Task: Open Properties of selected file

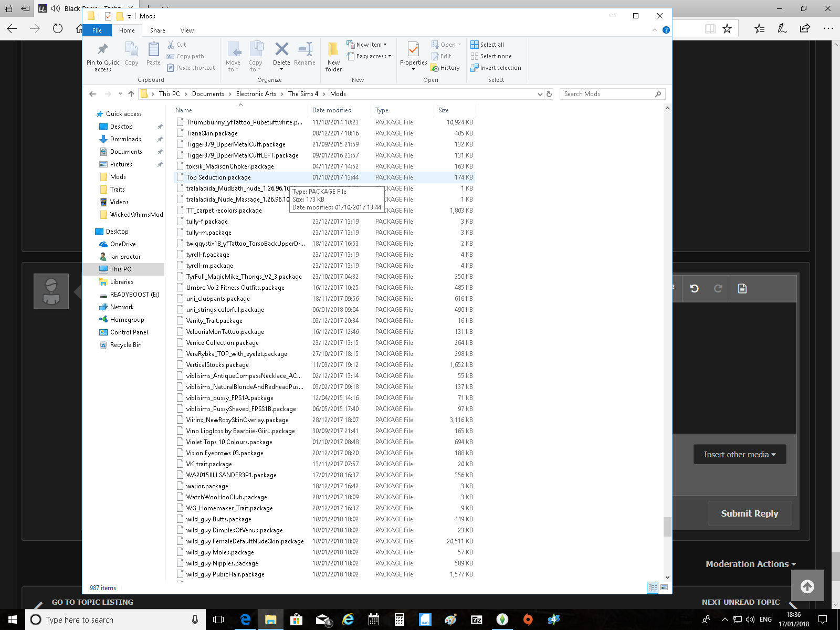Action: [x=414, y=53]
